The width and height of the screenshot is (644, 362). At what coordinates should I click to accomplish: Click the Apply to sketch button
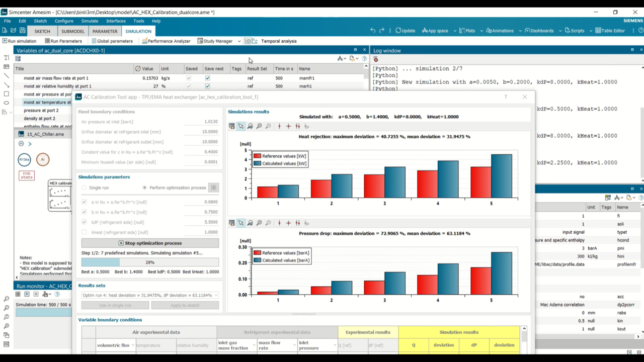(x=185, y=305)
